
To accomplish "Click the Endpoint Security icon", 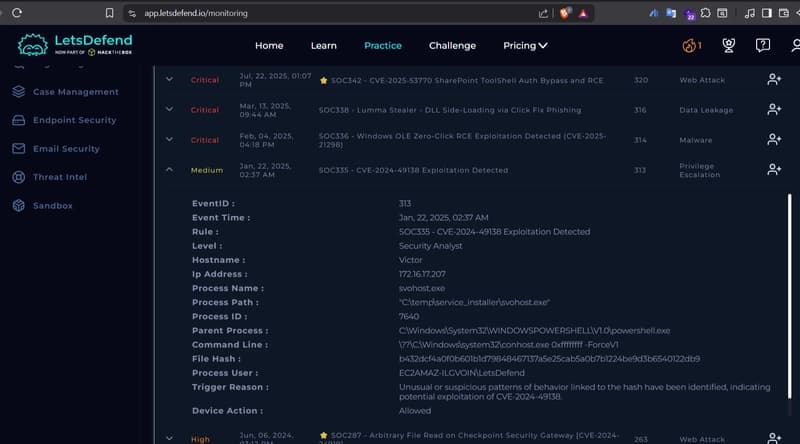I will tap(19, 120).
